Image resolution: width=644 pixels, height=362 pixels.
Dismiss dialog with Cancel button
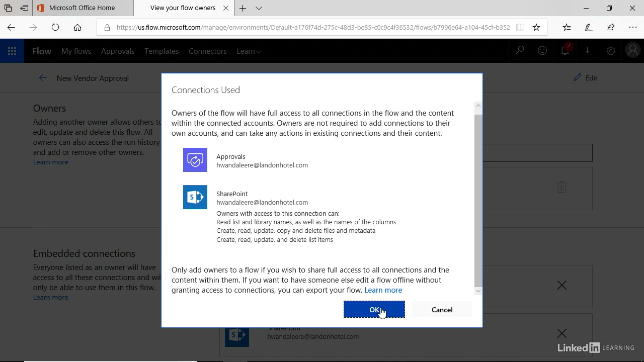442,310
